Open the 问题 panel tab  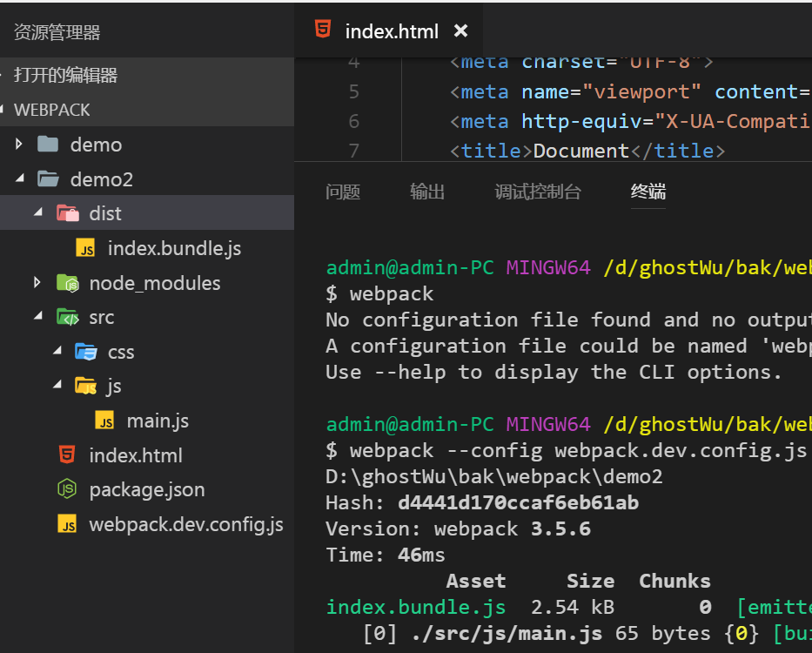(x=343, y=192)
